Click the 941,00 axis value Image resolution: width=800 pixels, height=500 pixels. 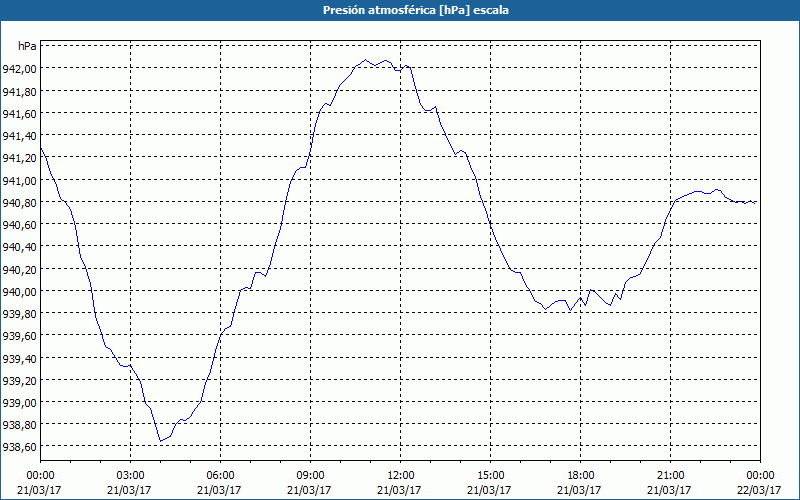pos(19,180)
